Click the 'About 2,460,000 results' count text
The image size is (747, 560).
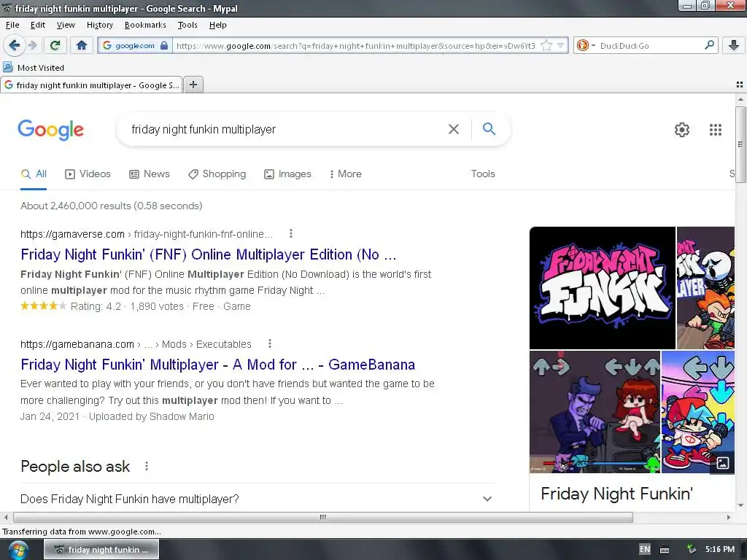pyautogui.click(x=112, y=206)
